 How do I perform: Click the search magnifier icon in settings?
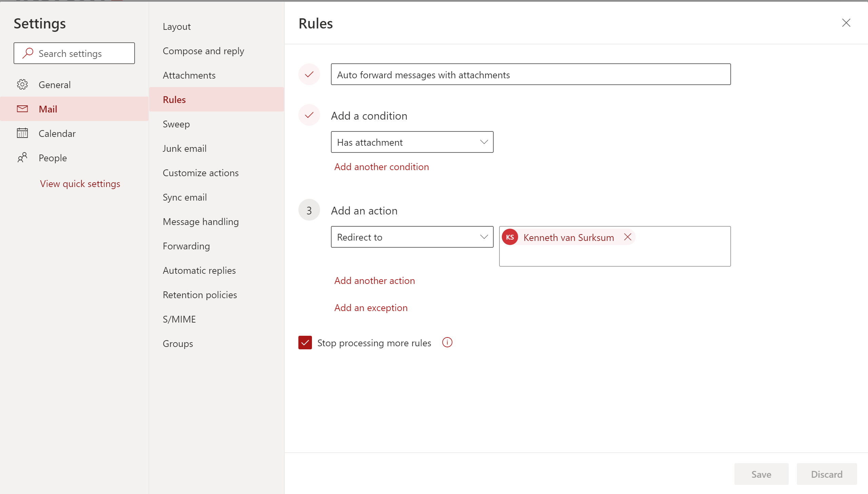click(x=28, y=53)
